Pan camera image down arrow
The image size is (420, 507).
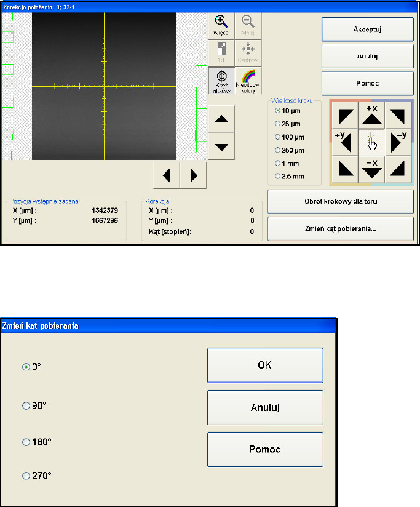[x=221, y=146]
